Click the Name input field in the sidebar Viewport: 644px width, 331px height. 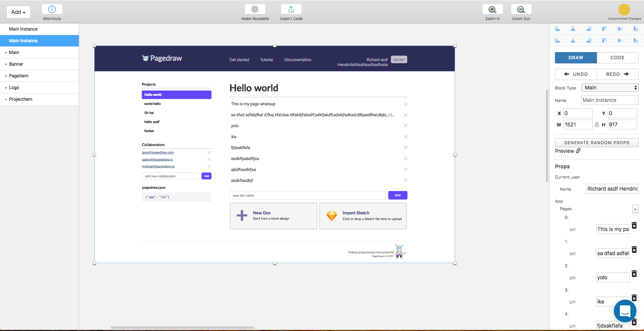coord(610,100)
